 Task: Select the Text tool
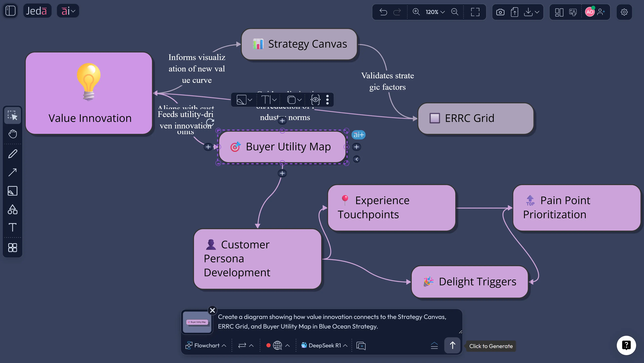point(12,228)
